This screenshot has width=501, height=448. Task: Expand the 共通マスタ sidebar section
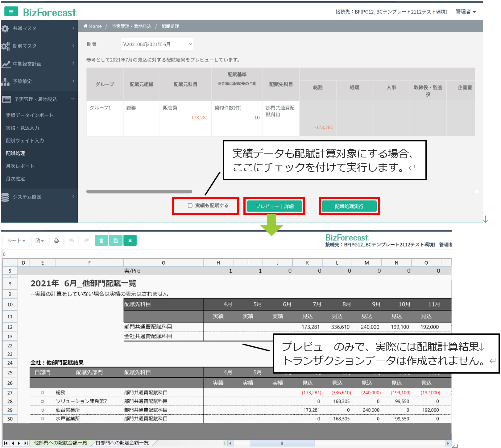39,28
